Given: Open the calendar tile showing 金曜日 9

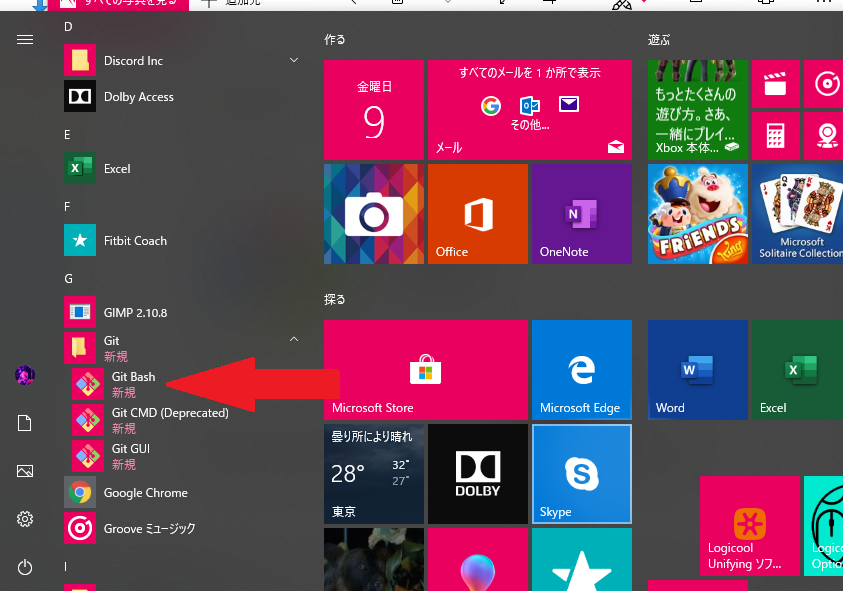Looking at the screenshot, I should [x=374, y=110].
